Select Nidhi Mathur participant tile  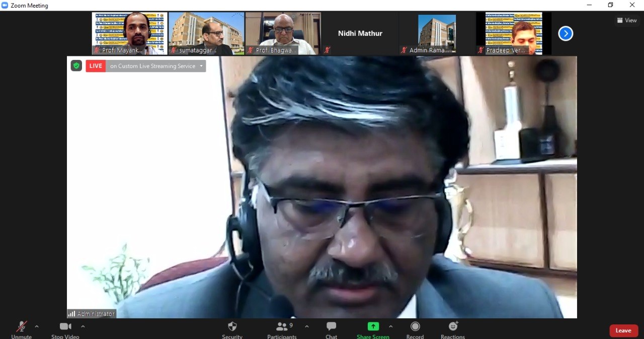coord(360,33)
